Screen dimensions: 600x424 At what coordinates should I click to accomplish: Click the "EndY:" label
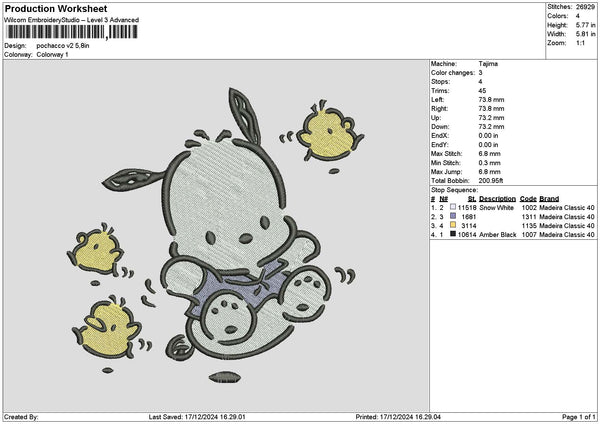point(439,145)
